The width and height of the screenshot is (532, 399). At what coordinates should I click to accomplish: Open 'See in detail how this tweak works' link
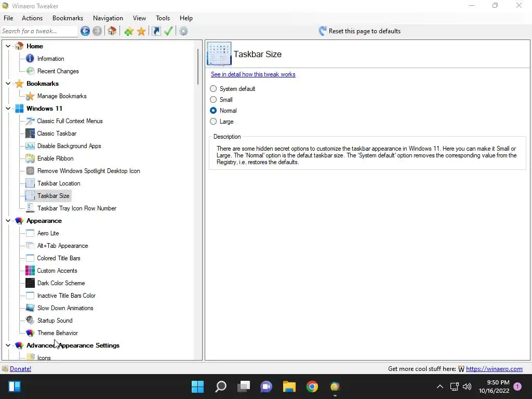253,74
